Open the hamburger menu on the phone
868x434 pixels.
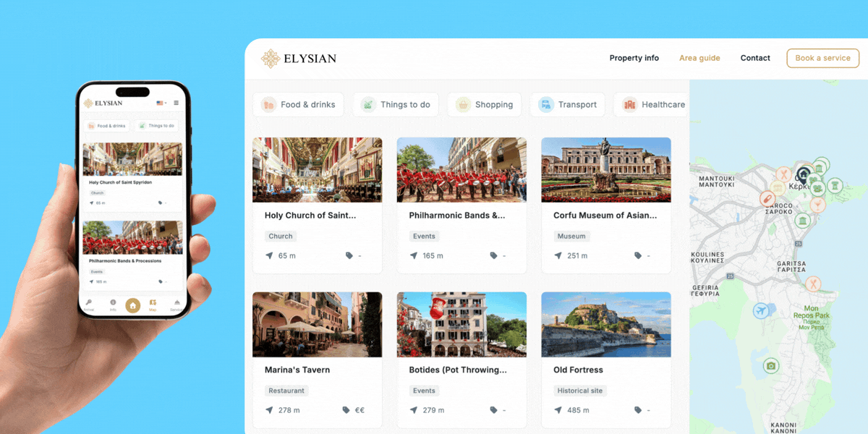tap(176, 103)
